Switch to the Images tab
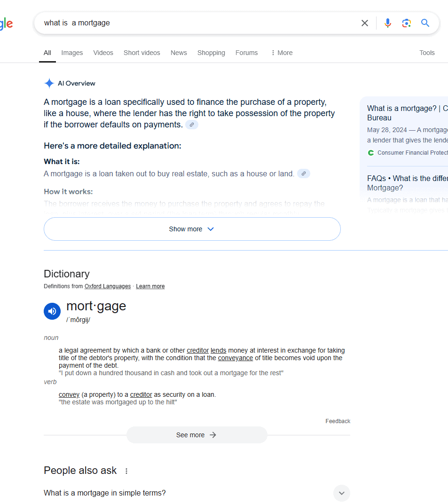Screen dimensions: 448x504 [x=72, y=53]
